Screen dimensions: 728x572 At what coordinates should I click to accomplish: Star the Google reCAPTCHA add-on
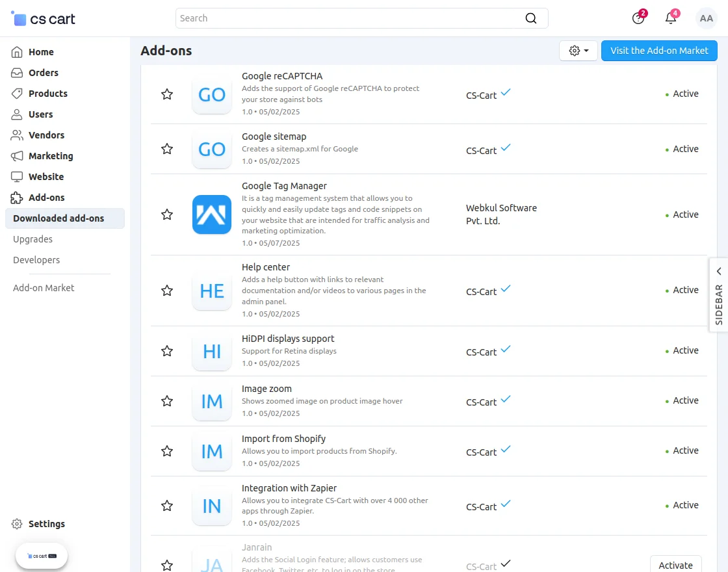pos(167,94)
